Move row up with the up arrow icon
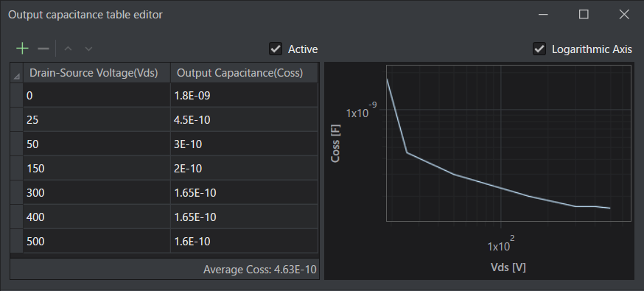Image resolution: width=644 pixels, height=291 pixels. (x=69, y=49)
